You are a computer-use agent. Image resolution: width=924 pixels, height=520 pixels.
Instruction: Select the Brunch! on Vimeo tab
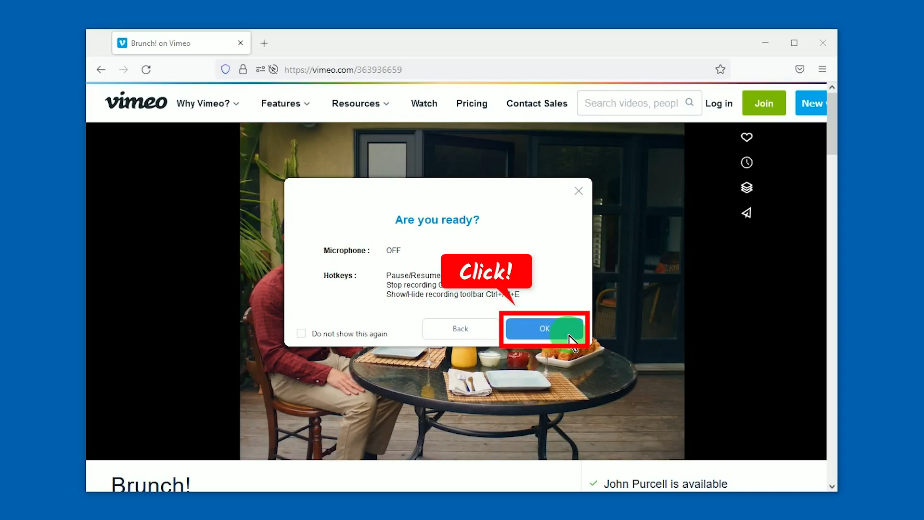[181, 43]
